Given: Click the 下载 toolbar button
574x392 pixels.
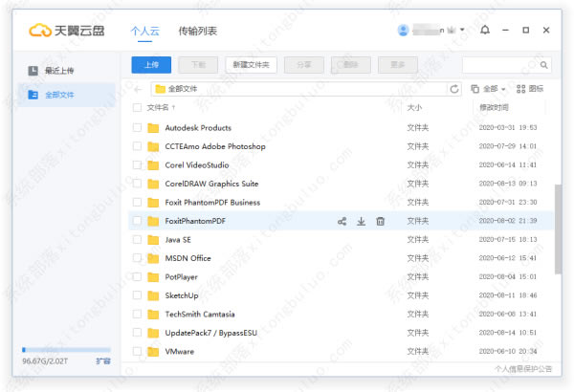Looking at the screenshot, I should coord(198,65).
